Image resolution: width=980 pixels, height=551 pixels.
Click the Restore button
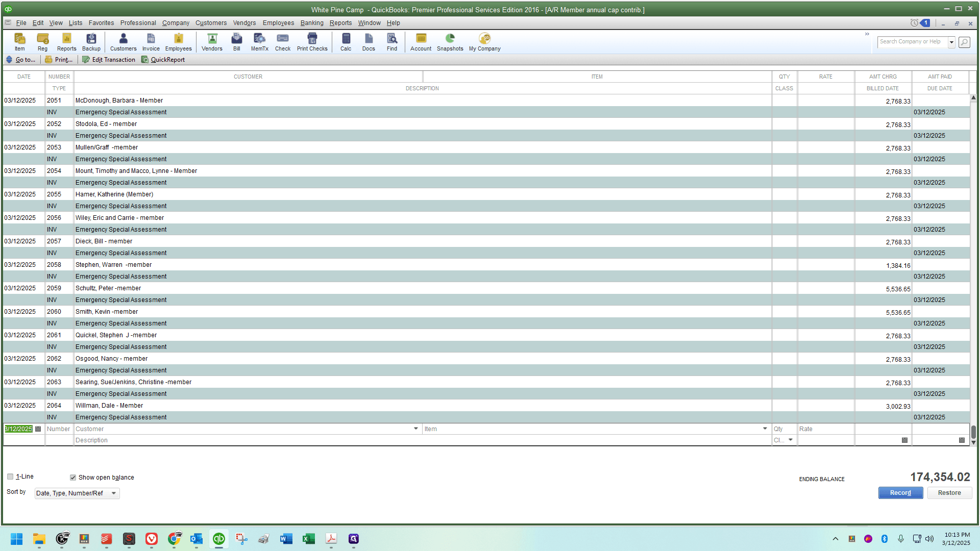(x=949, y=493)
